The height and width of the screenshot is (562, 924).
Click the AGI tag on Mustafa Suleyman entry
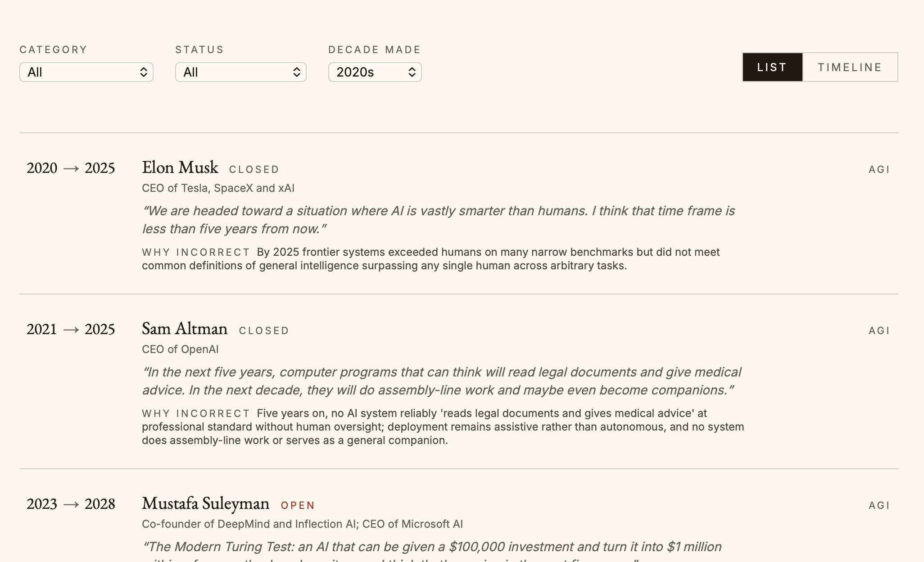pyautogui.click(x=879, y=505)
